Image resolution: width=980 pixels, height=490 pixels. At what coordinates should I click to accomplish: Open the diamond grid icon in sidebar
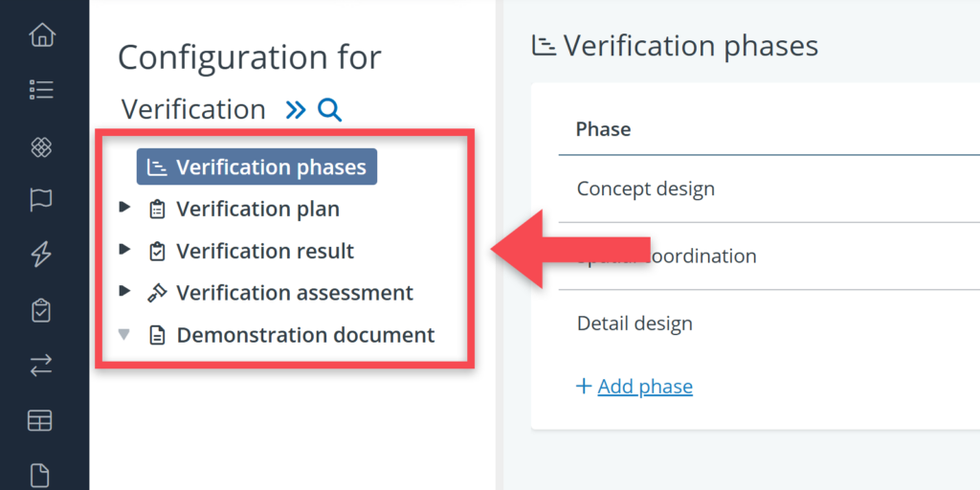pos(42,146)
